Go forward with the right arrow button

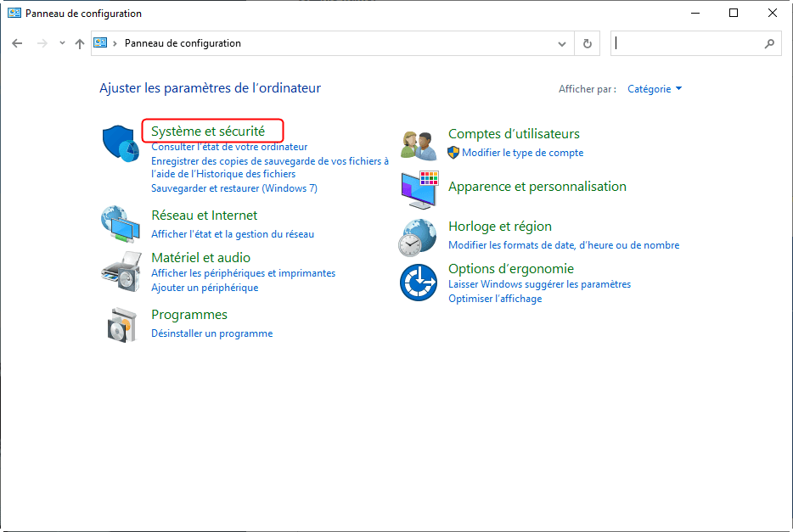(x=42, y=43)
